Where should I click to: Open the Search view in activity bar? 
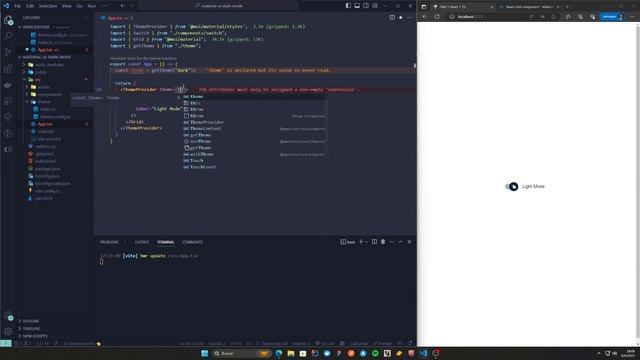click(x=8, y=36)
